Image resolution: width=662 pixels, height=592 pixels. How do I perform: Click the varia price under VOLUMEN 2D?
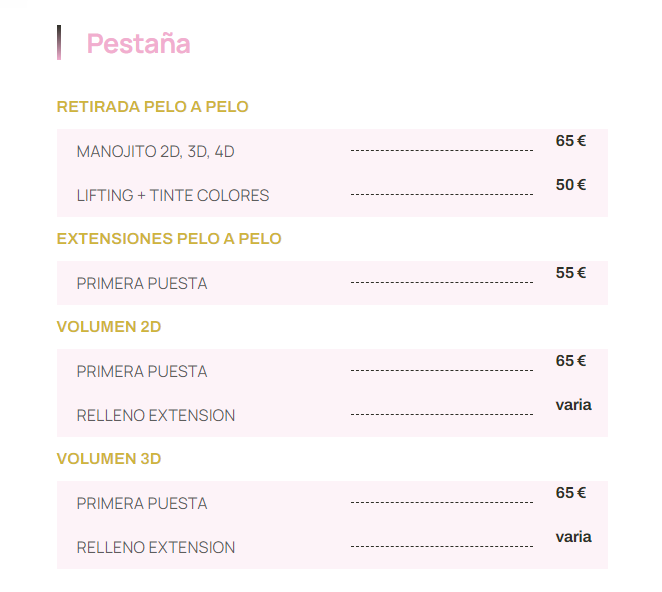coord(573,405)
